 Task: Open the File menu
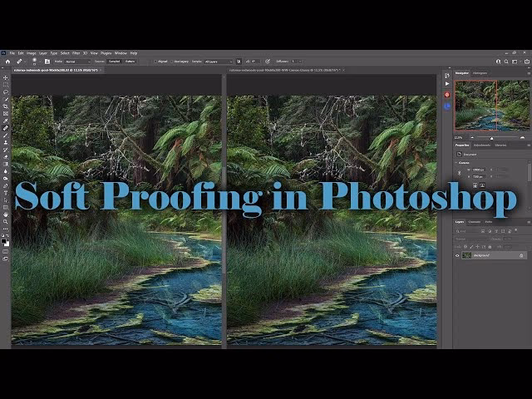12,53
